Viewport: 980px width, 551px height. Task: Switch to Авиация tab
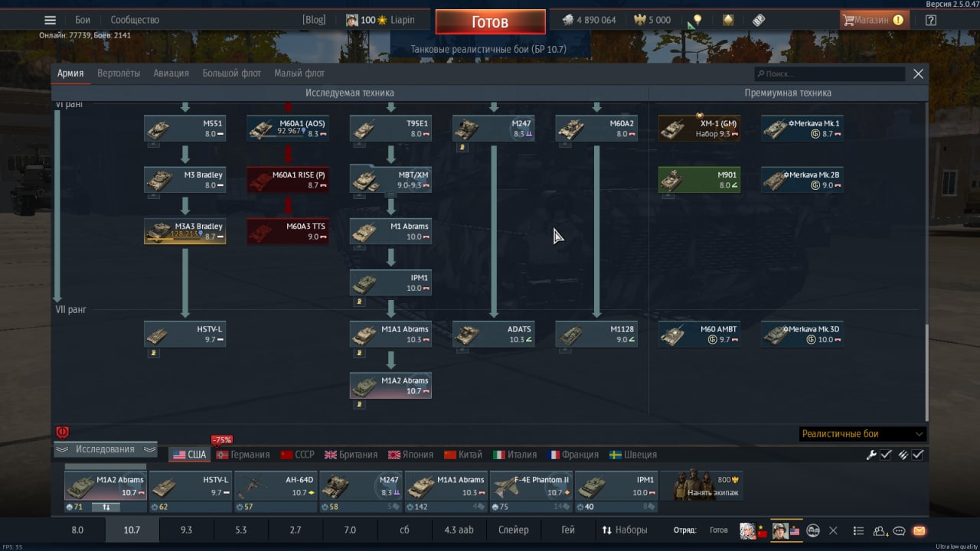tap(171, 73)
